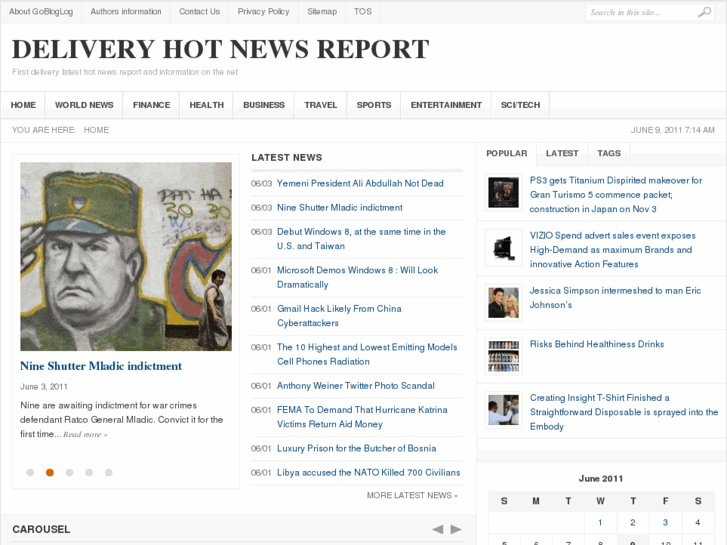Open the HEALTH section
Viewport: 727px width, 545px height.
(x=206, y=105)
